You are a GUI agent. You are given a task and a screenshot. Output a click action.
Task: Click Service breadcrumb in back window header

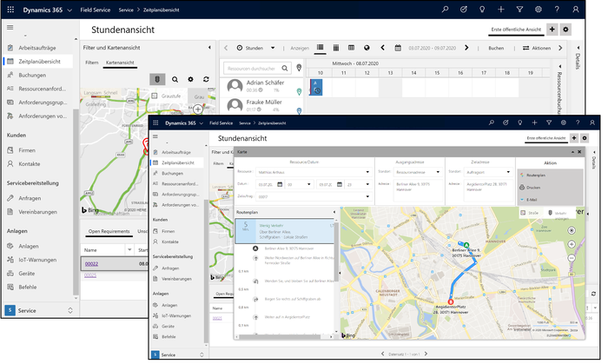pyautogui.click(x=126, y=10)
